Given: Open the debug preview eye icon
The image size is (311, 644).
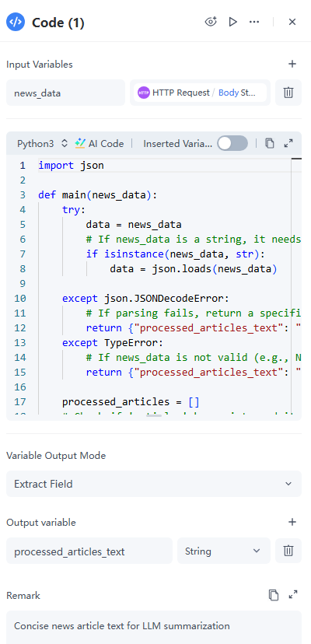Looking at the screenshot, I should click(x=211, y=22).
